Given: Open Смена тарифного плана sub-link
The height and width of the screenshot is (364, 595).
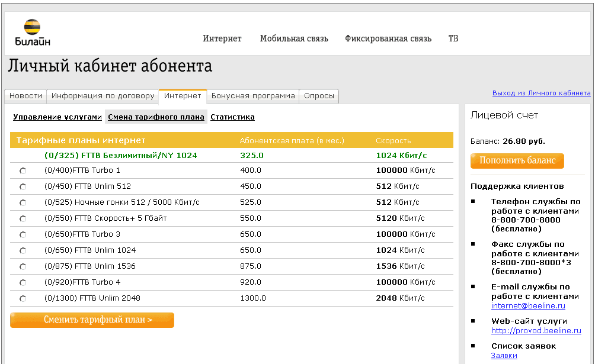Looking at the screenshot, I should pyautogui.click(x=156, y=117).
